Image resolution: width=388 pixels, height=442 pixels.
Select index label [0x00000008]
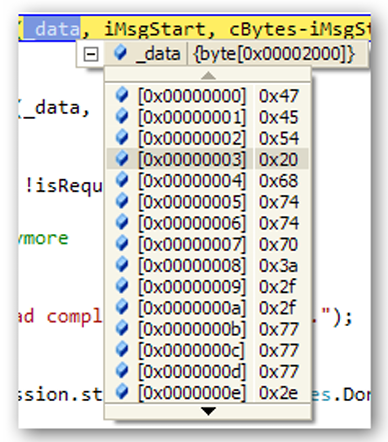pos(192,266)
